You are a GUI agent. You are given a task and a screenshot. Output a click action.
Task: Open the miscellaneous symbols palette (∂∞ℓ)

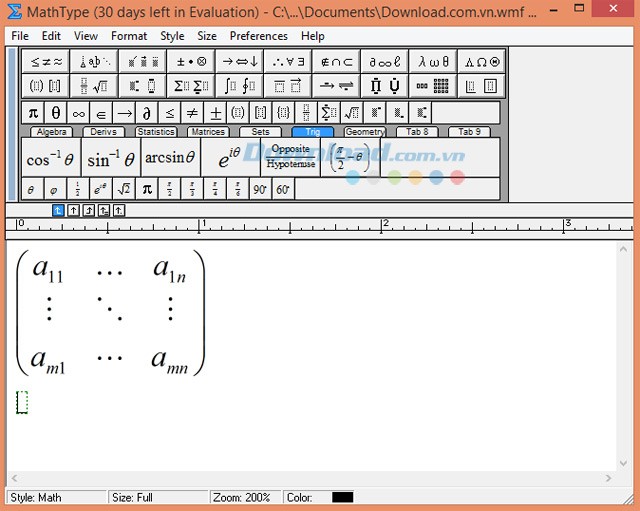[384, 62]
